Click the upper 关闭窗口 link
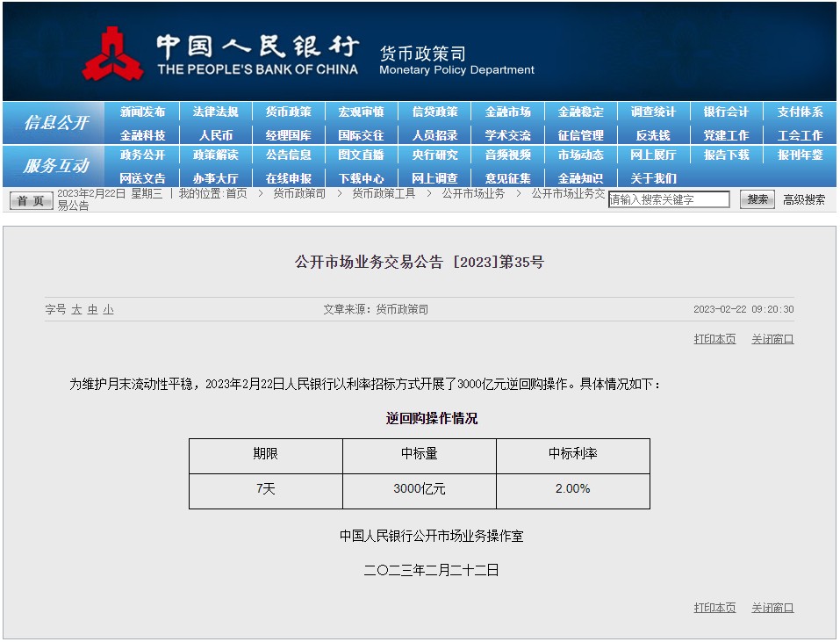 tap(772, 339)
